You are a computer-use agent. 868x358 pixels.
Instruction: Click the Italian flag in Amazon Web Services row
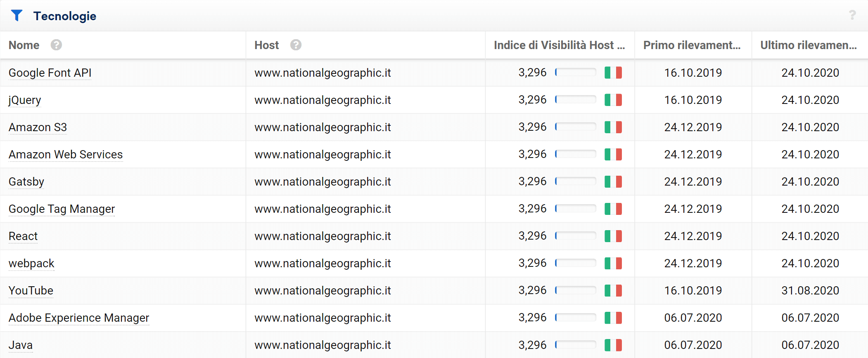click(613, 154)
